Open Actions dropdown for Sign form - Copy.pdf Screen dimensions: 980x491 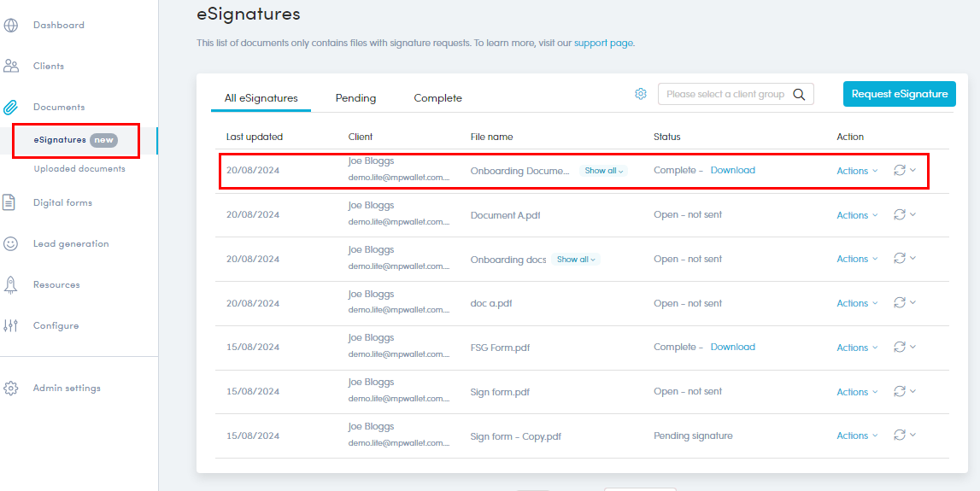[856, 435]
